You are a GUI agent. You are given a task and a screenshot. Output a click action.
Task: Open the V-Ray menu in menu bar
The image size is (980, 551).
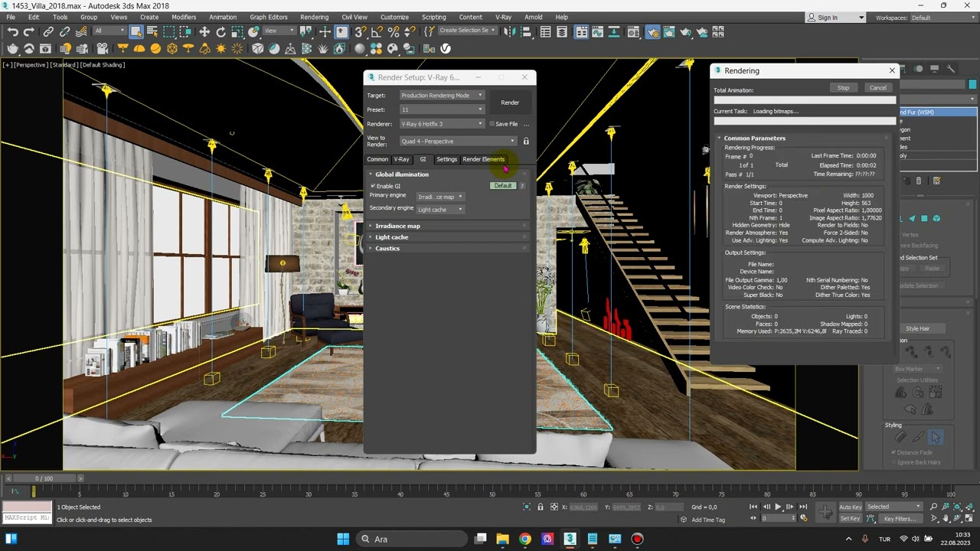503,17
